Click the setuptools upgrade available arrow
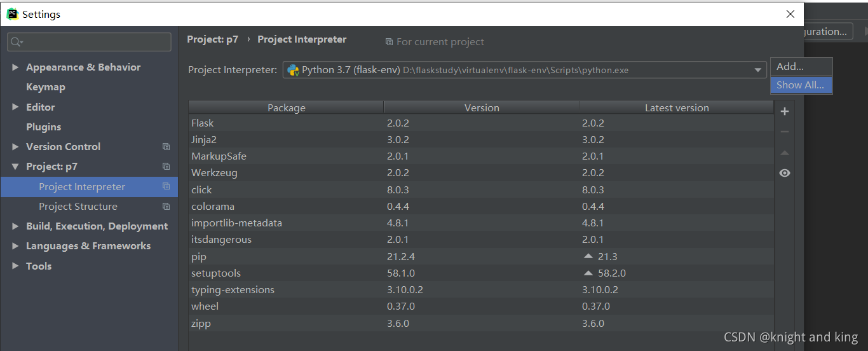Screen dimensions: 868x351 click(588, 273)
